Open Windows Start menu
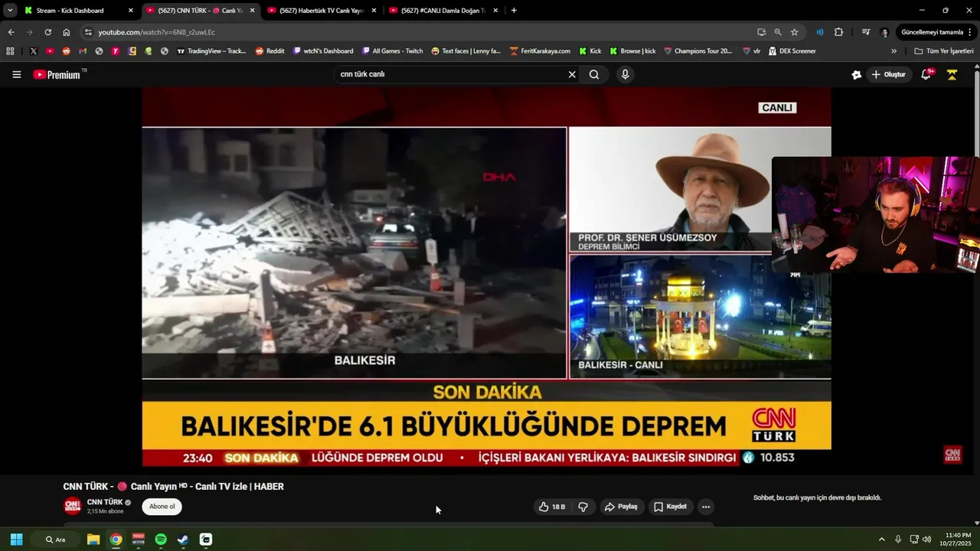 point(16,540)
